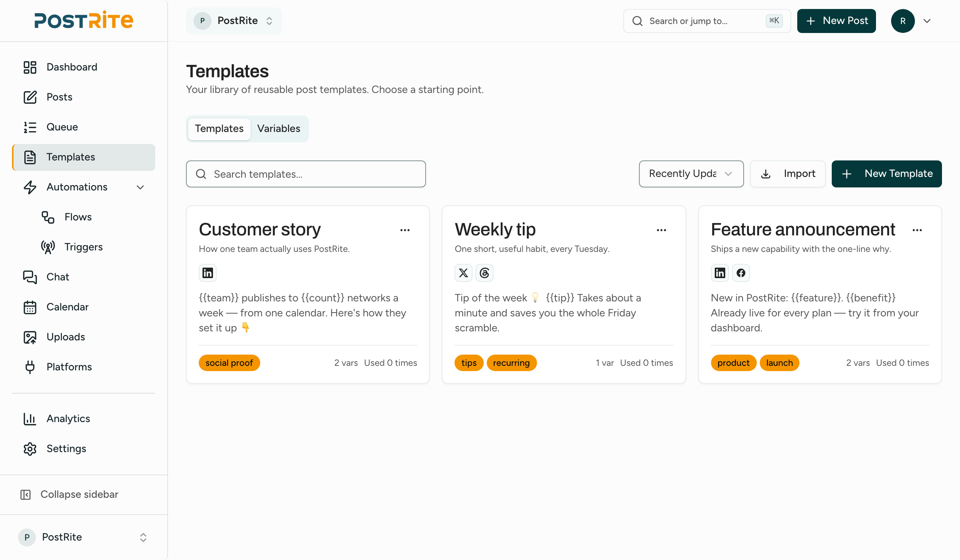The height and width of the screenshot is (560, 960).
Task: Click the New Post button
Action: pos(837,21)
